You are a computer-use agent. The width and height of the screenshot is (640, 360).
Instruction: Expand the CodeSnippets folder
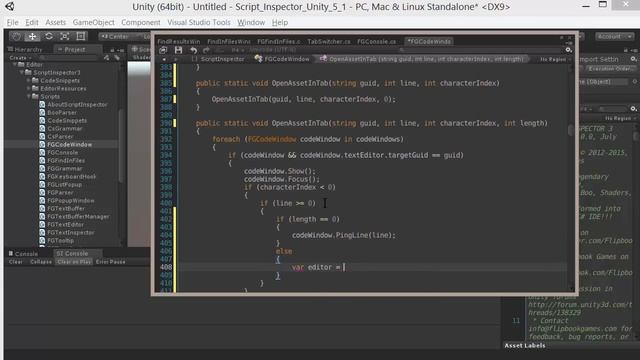click(x=29, y=80)
